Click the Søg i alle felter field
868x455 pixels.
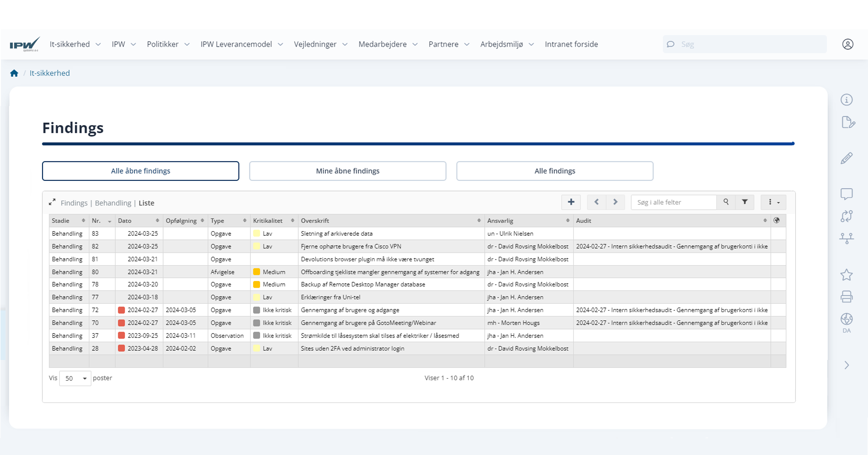(x=674, y=202)
